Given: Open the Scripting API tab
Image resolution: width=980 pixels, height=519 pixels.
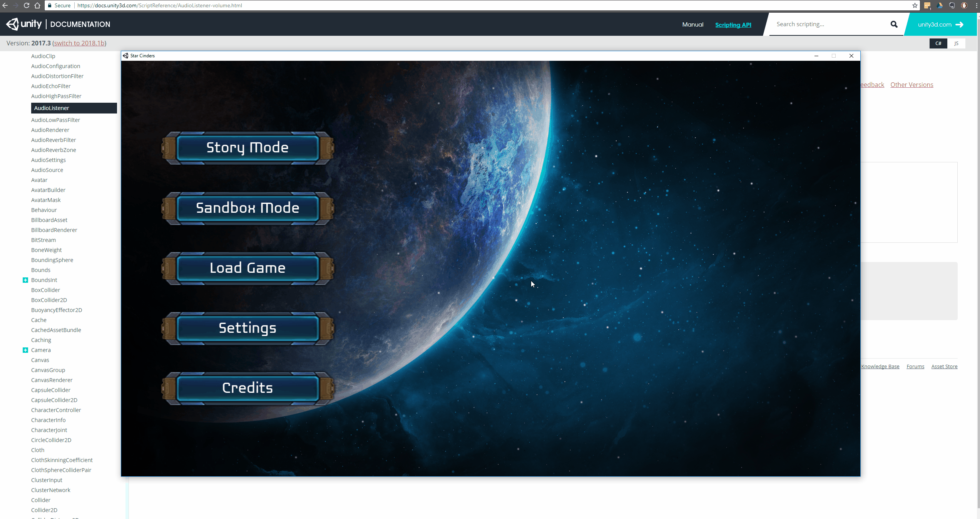Looking at the screenshot, I should click(x=733, y=25).
